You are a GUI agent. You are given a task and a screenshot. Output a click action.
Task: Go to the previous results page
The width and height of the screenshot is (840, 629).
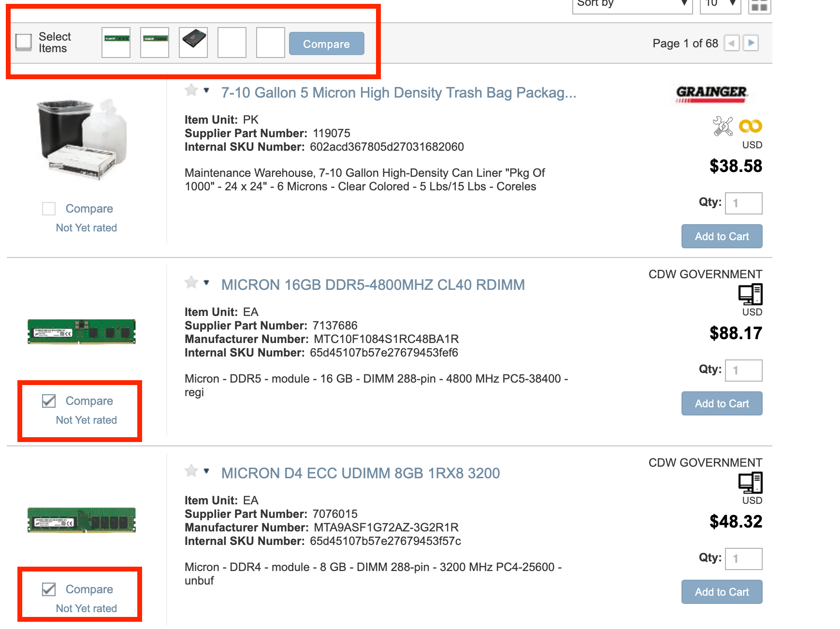(x=732, y=43)
